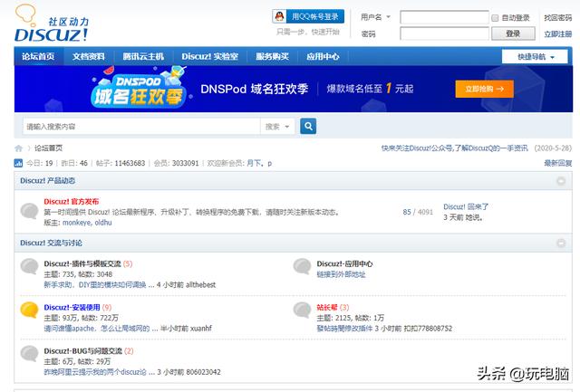
Task: Click the 插件与模板交流 forum bubble icon
Action: click(x=29, y=266)
